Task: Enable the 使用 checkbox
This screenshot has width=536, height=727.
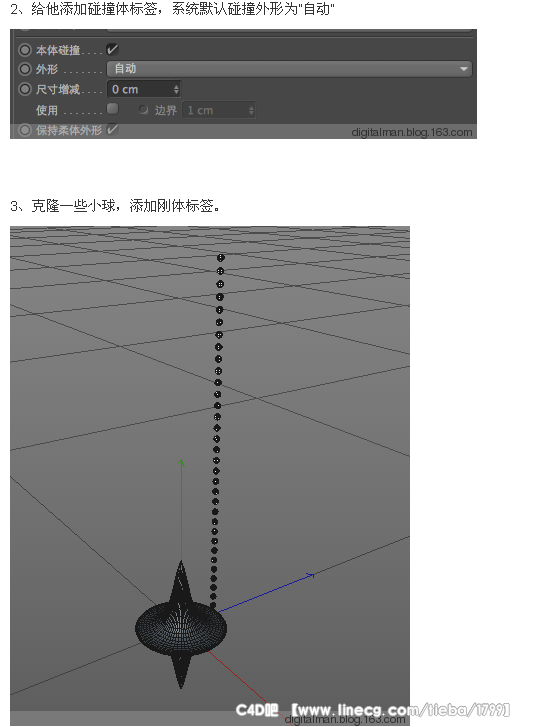Action: (x=112, y=109)
